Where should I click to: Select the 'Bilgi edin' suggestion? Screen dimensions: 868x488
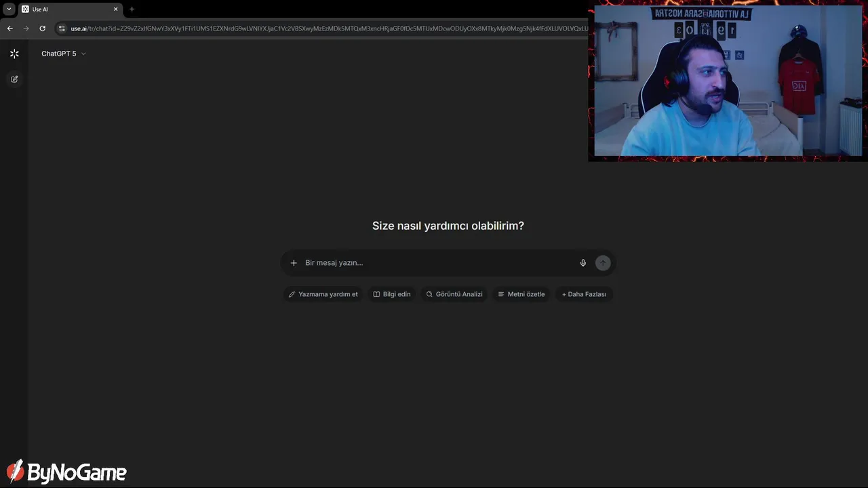392,294
